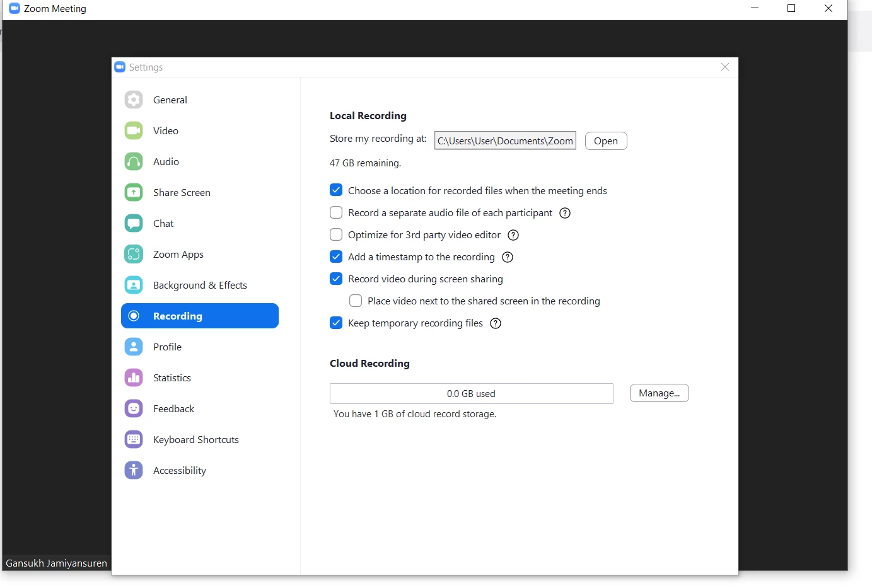872x588 pixels.
Task: Open Chat settings
Action: 200,223
